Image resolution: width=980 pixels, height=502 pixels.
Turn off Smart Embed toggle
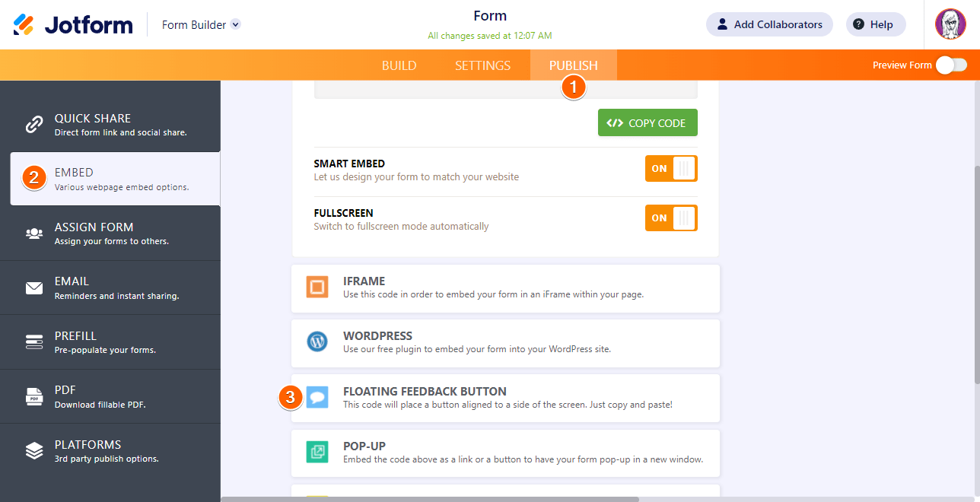pyautogui.click(x=671, y=168)
